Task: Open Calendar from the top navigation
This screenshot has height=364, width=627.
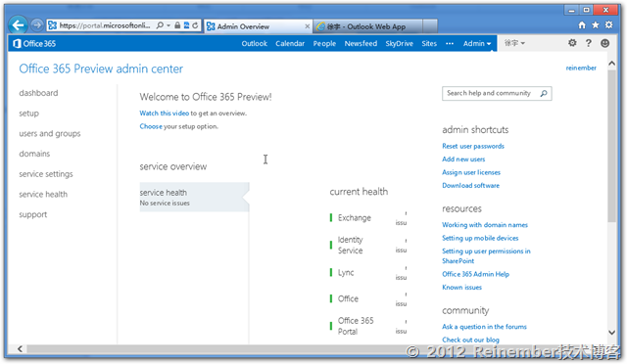Action: [290, 44]
